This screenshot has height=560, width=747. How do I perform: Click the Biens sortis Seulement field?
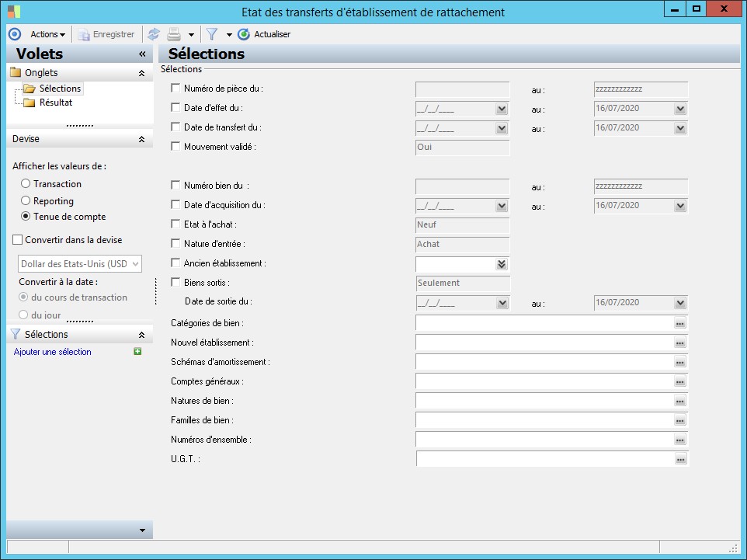(463, 283)
